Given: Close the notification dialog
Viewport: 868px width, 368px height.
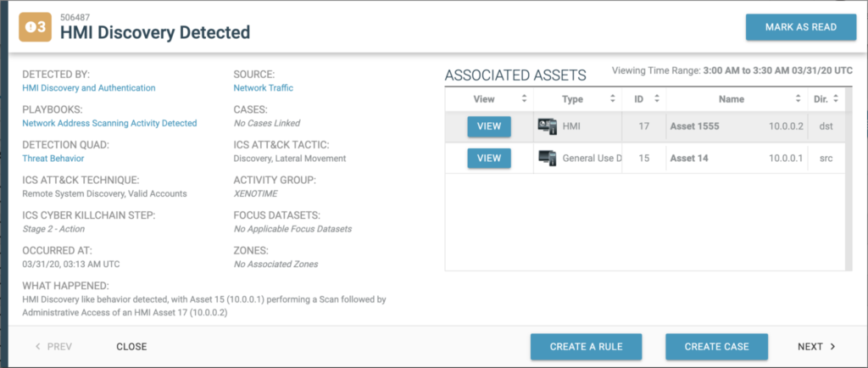Looking at the screenshot, I should point(131,347).
